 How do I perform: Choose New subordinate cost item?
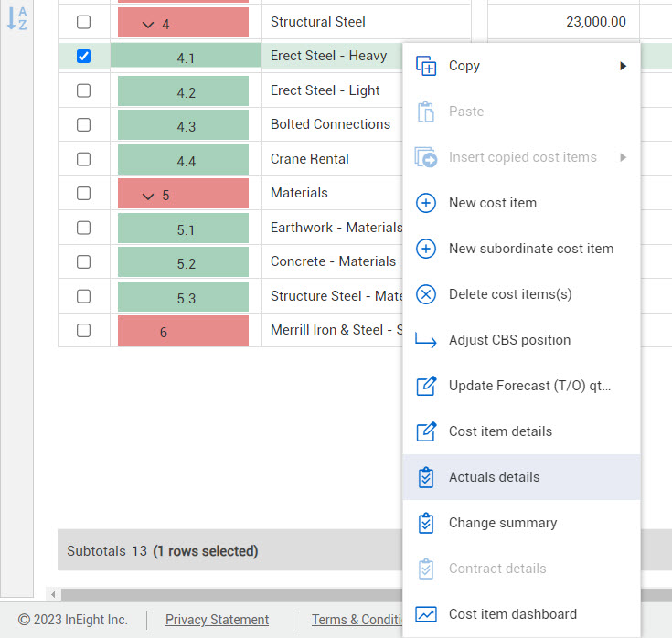(x=530, y=249)
